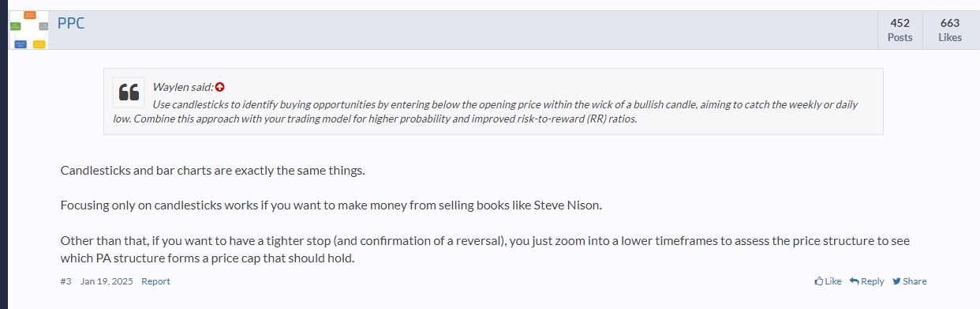Click the large quotation marks icon

tap(129, 92)
